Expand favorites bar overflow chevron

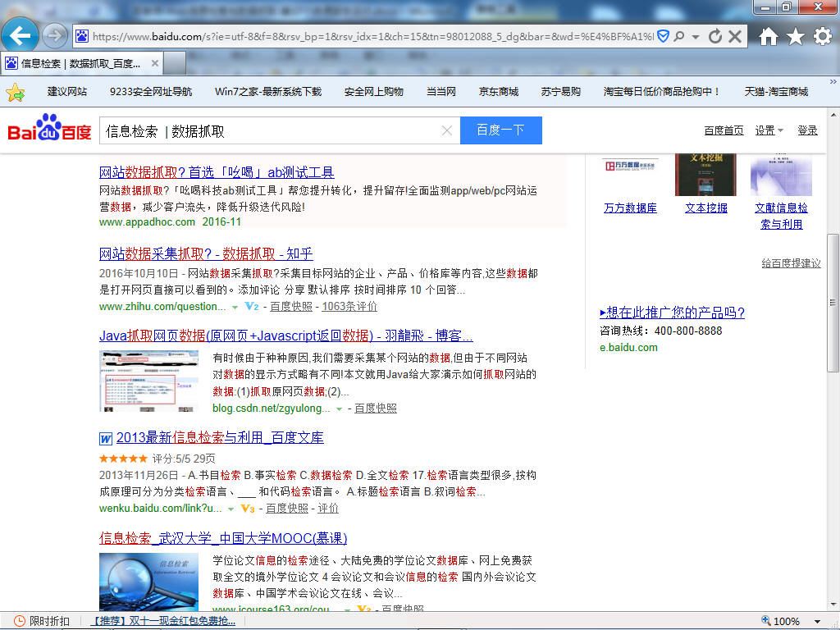click(833, 82)
